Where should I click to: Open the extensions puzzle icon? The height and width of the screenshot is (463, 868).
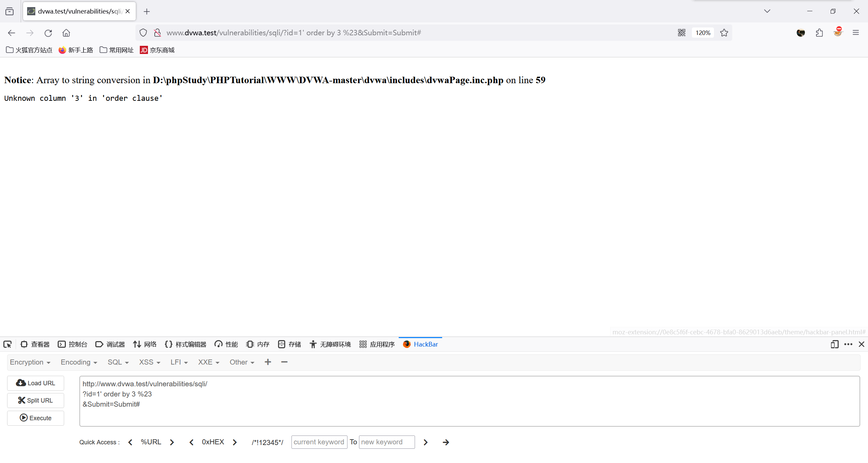click(x=819, y=33)
